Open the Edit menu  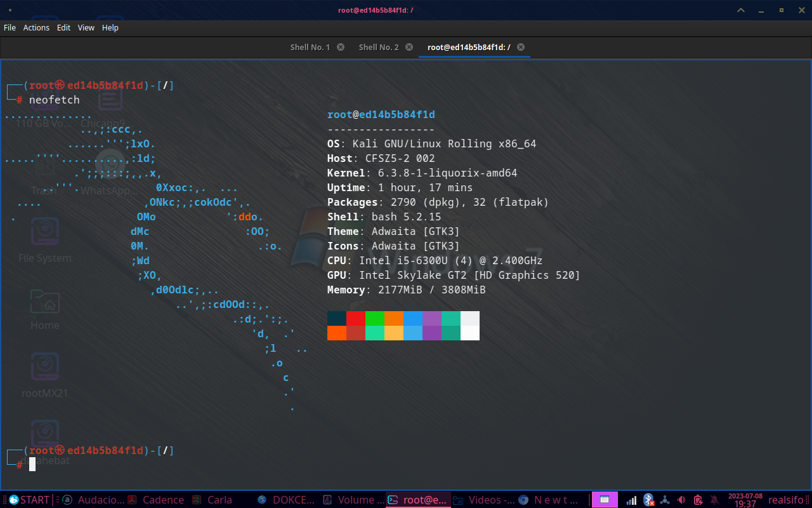[x=63, y=28]
